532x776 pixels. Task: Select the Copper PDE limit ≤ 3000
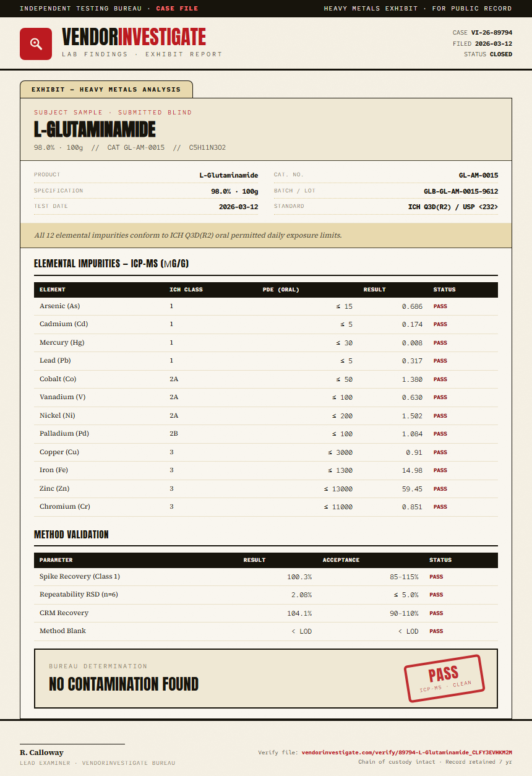[340, 452]
